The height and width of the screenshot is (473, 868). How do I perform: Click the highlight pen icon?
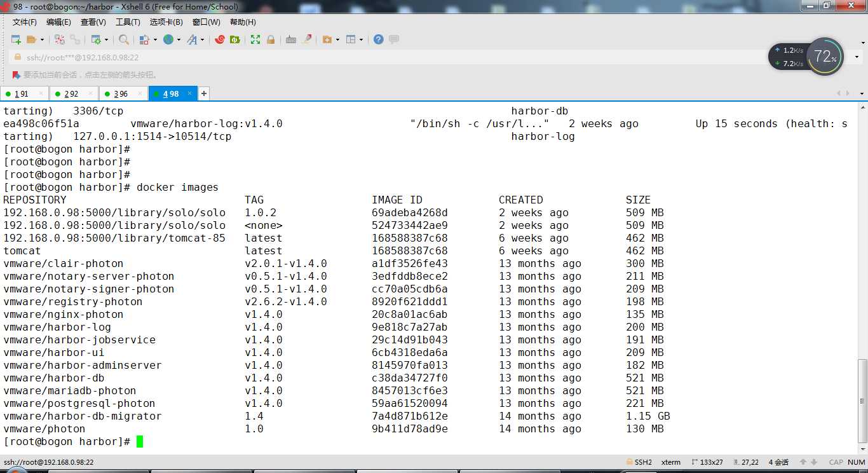click(307, 39)
